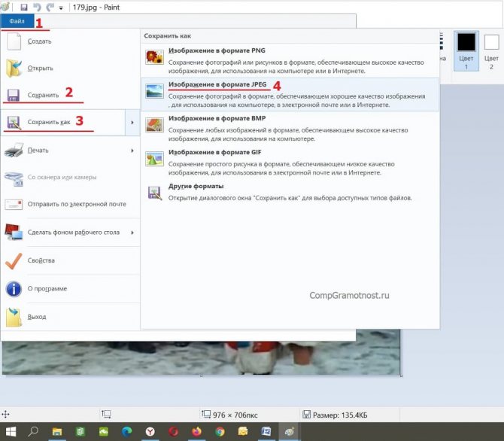Close the menu via the Файл tab
This screenshot has height=441, width=504.
tap(17, 21)
